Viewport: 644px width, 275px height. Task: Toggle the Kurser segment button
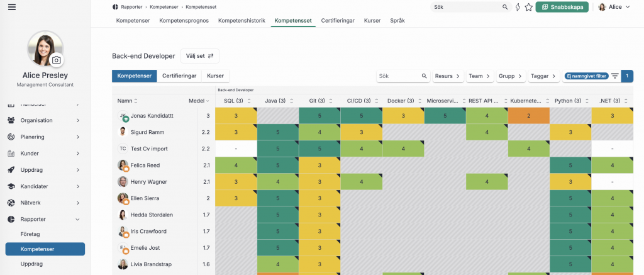click(216, 76)
